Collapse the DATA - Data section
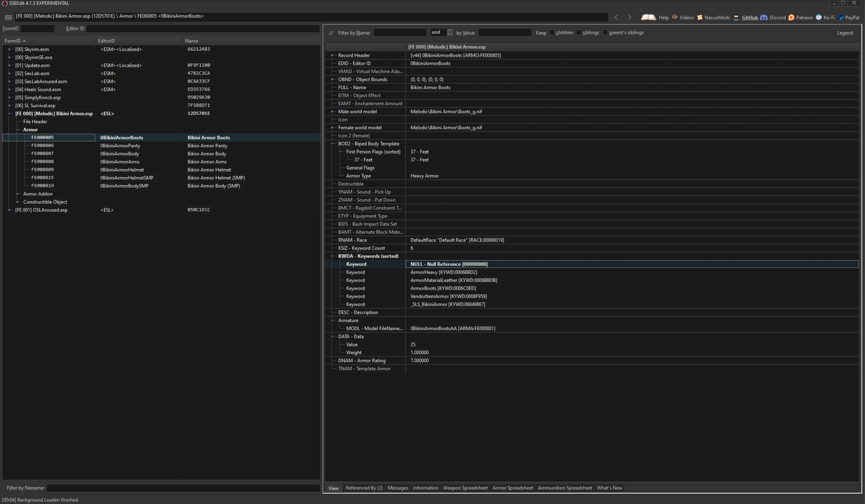The image size is (865, 504). click(332, 336)
